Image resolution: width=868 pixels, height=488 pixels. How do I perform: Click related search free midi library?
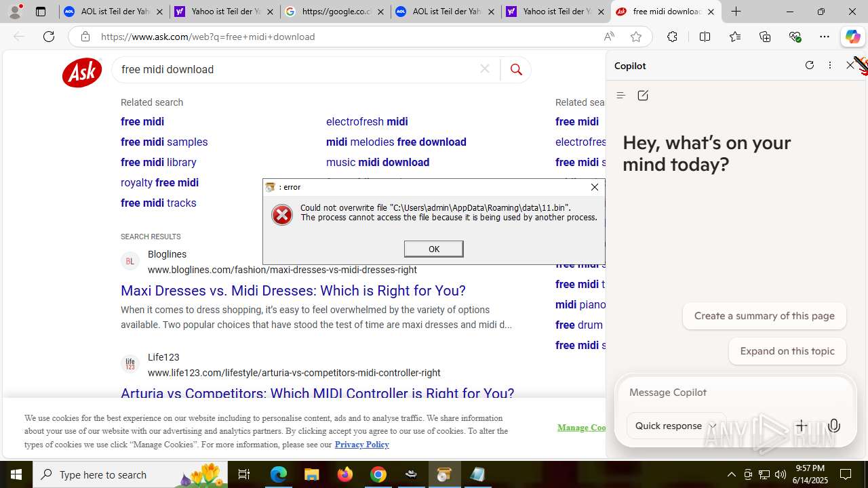pos(159,162)
